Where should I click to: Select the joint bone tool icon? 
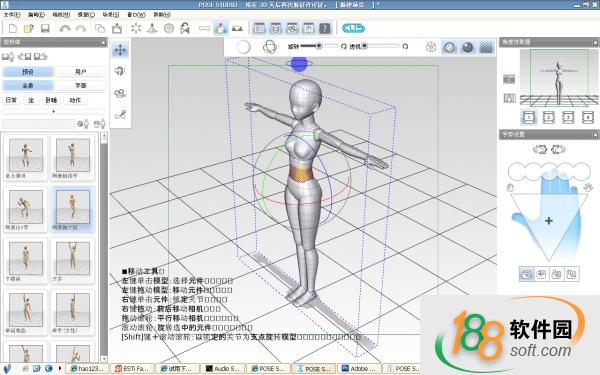[x=120, y=114]
